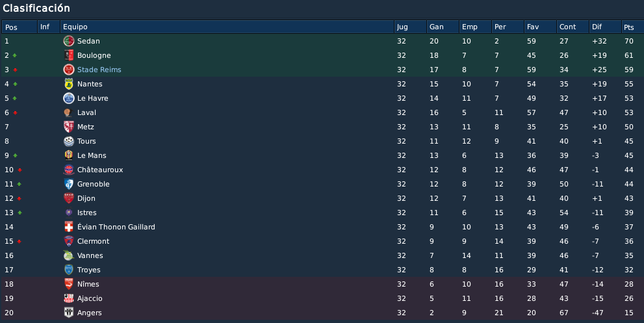The height and width of the screenshot is (323, 644).
Task: Sort standings by Dif column header
Action: click(605, 27)
